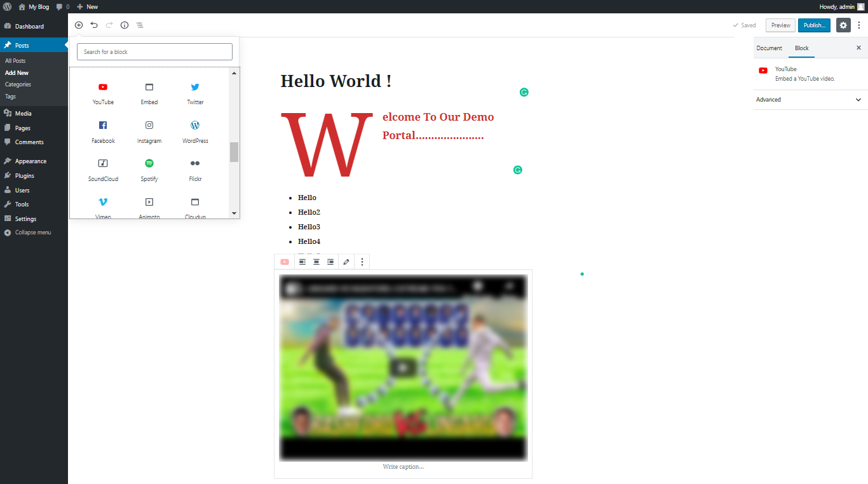Click block list scrollbar down arrow
868x484 pixels.
point(234,213)
